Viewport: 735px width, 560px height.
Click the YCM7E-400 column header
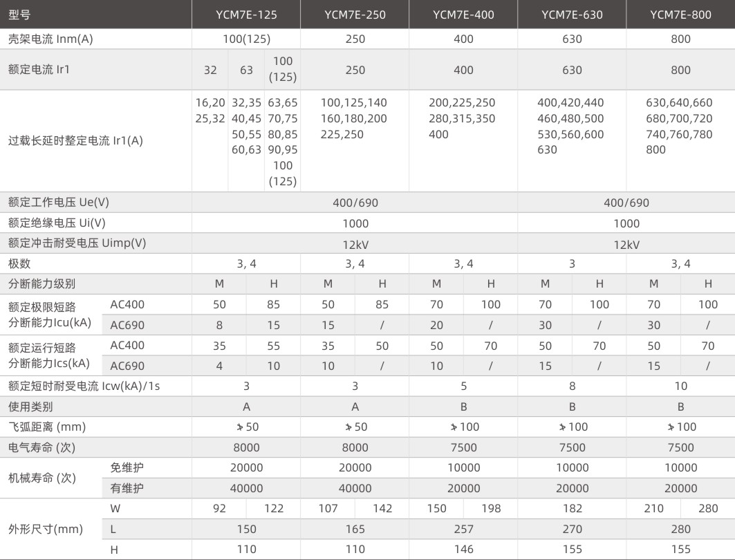point(463,15)
